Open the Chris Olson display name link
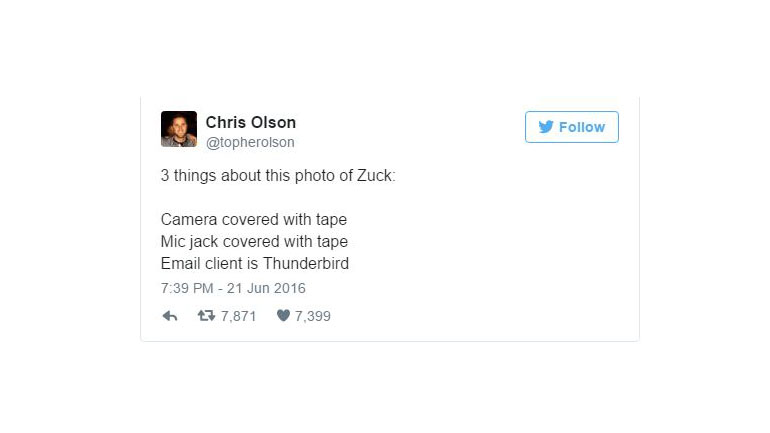 pos(250,122)
